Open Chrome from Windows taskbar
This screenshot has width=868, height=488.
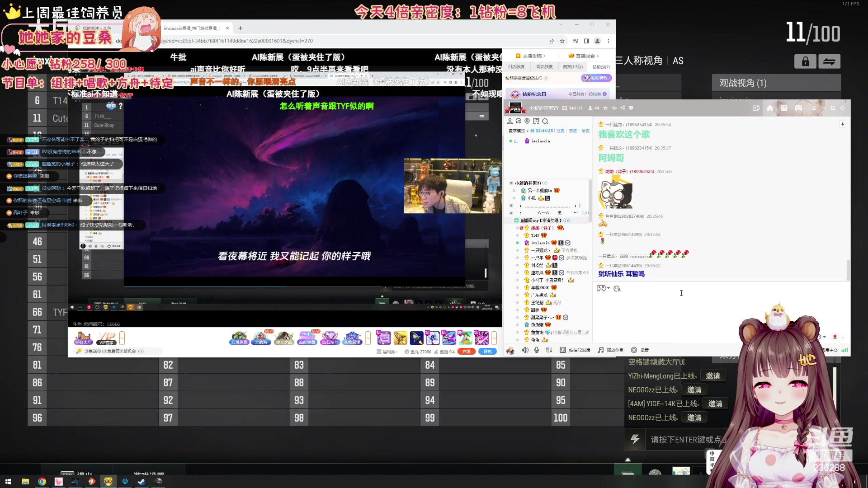(x=42, y=481)
